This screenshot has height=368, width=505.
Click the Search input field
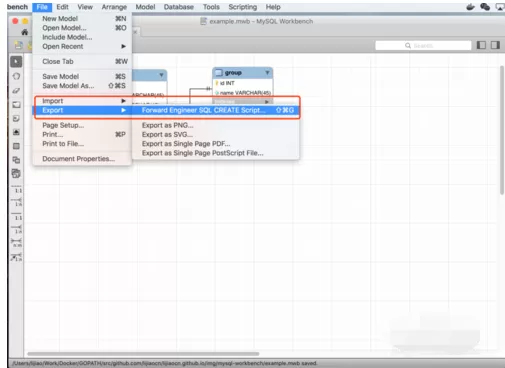423,45
